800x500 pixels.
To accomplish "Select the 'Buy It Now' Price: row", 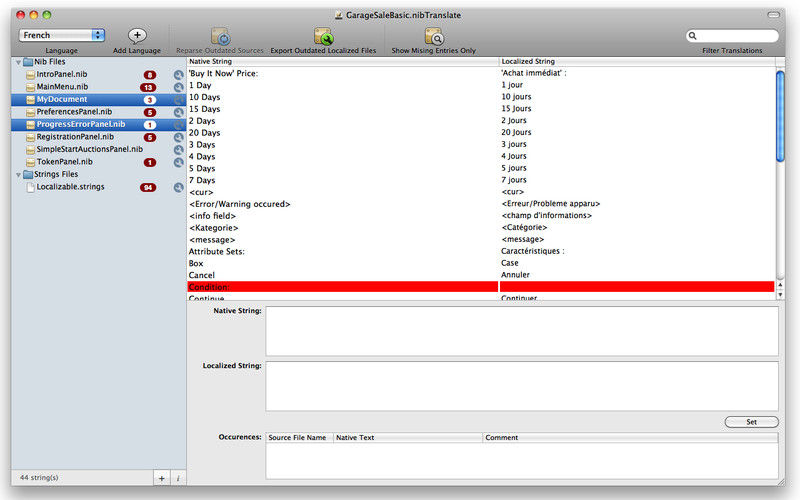I will [x=481, y=73].
